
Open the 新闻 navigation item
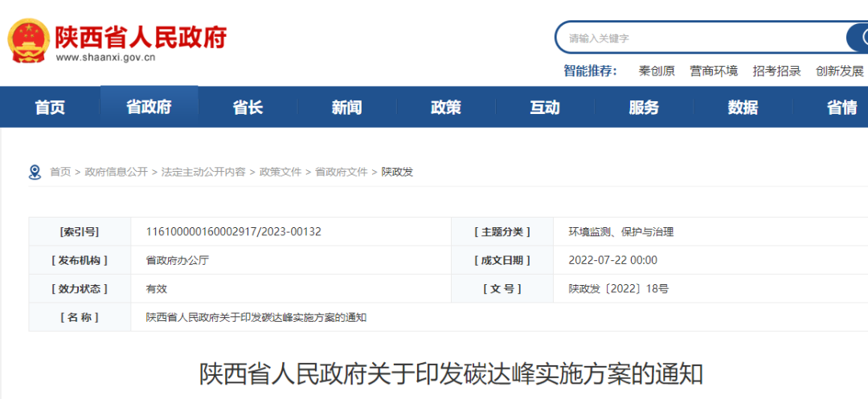coord(346,108)
